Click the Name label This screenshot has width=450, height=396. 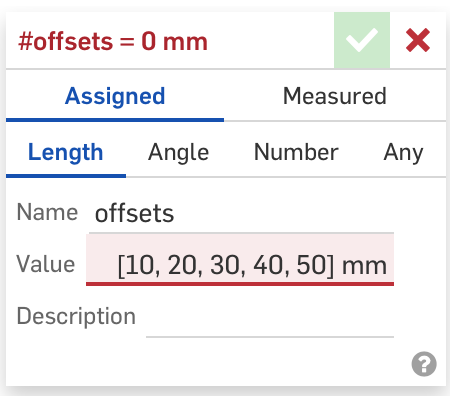47,212
